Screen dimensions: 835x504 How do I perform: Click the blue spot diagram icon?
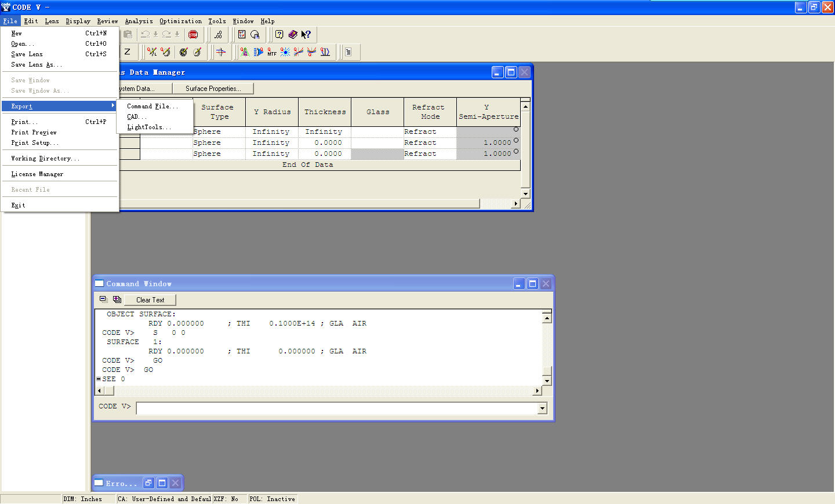(285, 52)
